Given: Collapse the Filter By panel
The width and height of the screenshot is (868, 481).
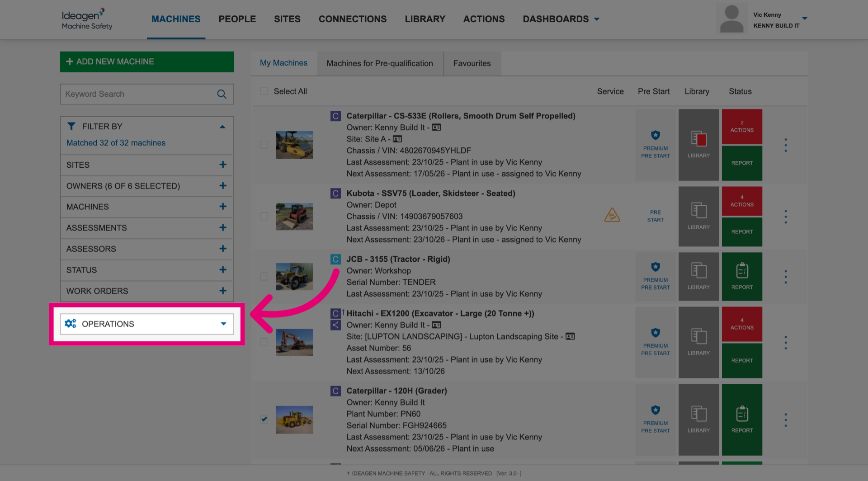Looking at the screenshot, I should [222, 127].
